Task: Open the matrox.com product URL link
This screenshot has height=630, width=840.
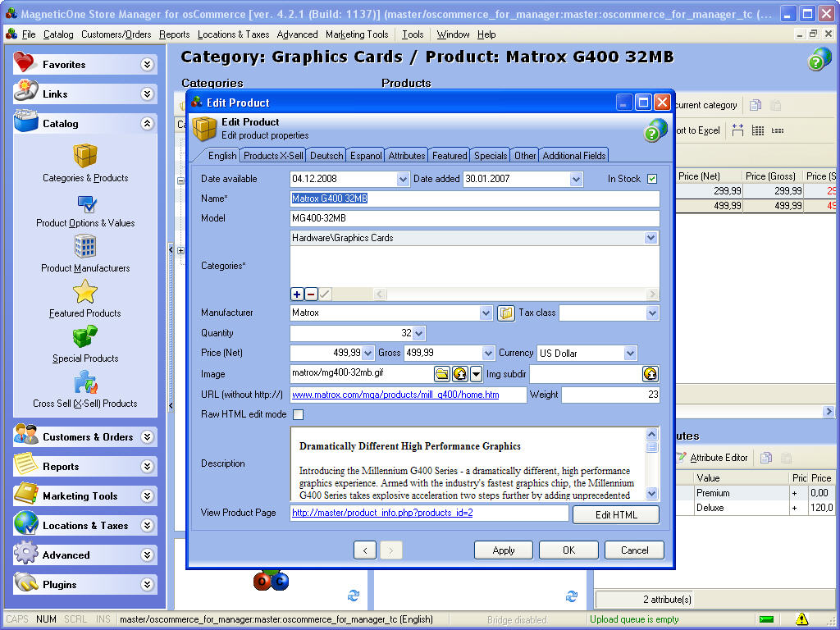Action: click(x=395, y=395)
